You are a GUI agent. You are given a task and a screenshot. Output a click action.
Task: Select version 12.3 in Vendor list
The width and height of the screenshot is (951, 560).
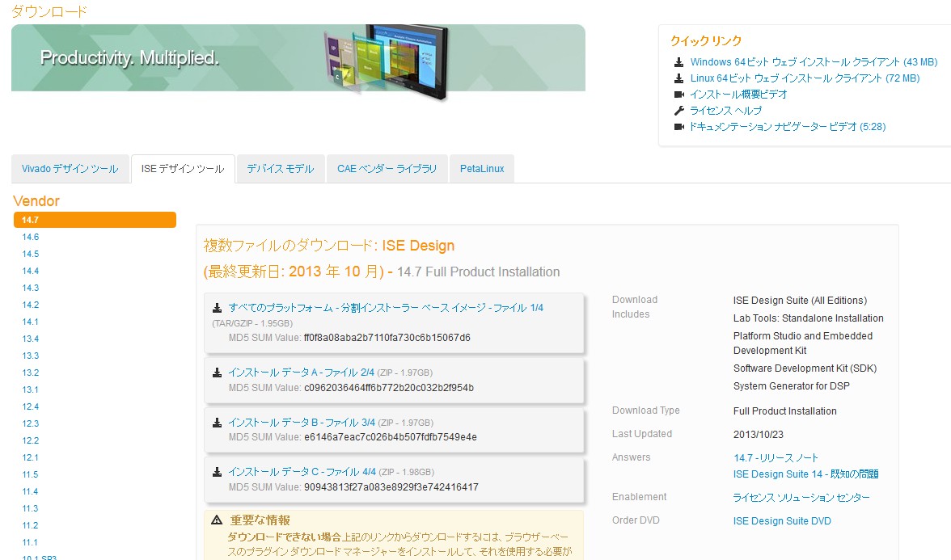pyautogui.click(x=31, y=423)
